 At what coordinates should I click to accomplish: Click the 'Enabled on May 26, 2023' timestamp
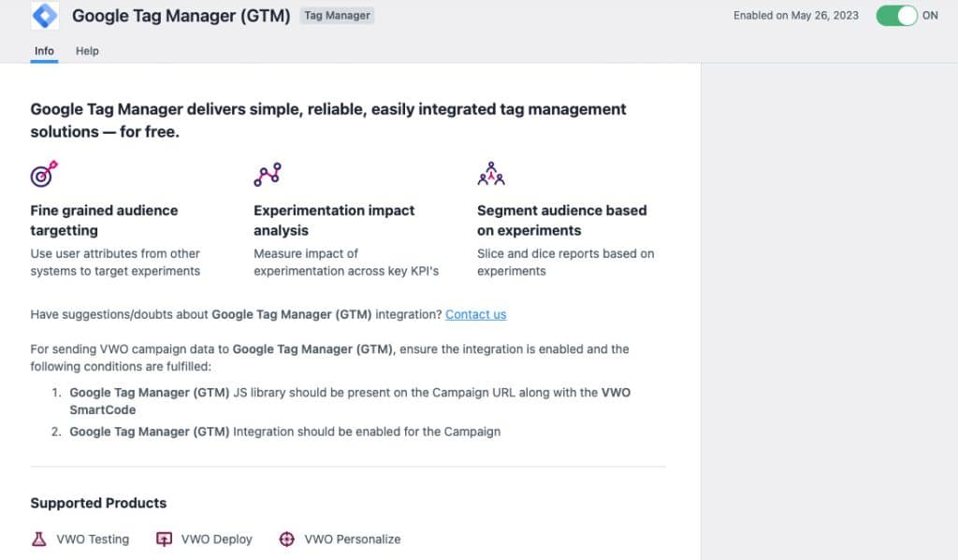794,15
